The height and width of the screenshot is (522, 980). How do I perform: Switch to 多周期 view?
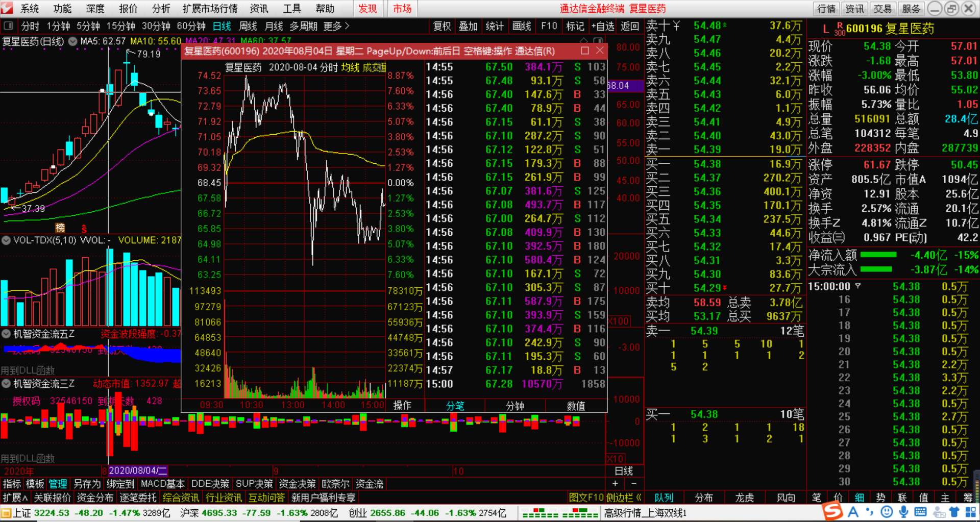[x=304, y=26]
